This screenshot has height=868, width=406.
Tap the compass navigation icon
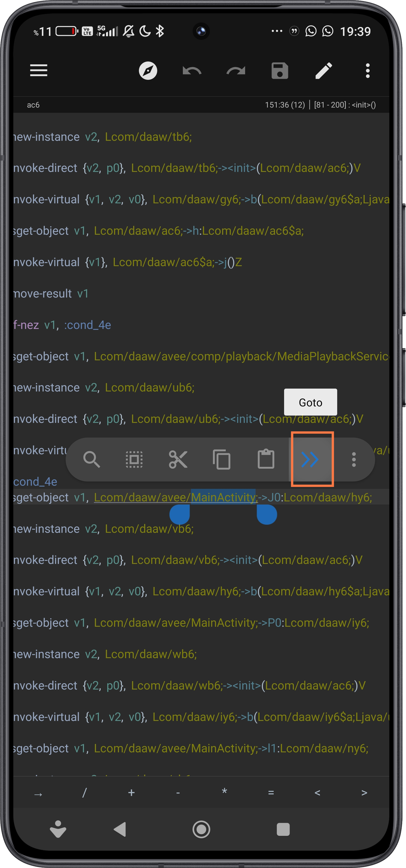click(148, 71)
